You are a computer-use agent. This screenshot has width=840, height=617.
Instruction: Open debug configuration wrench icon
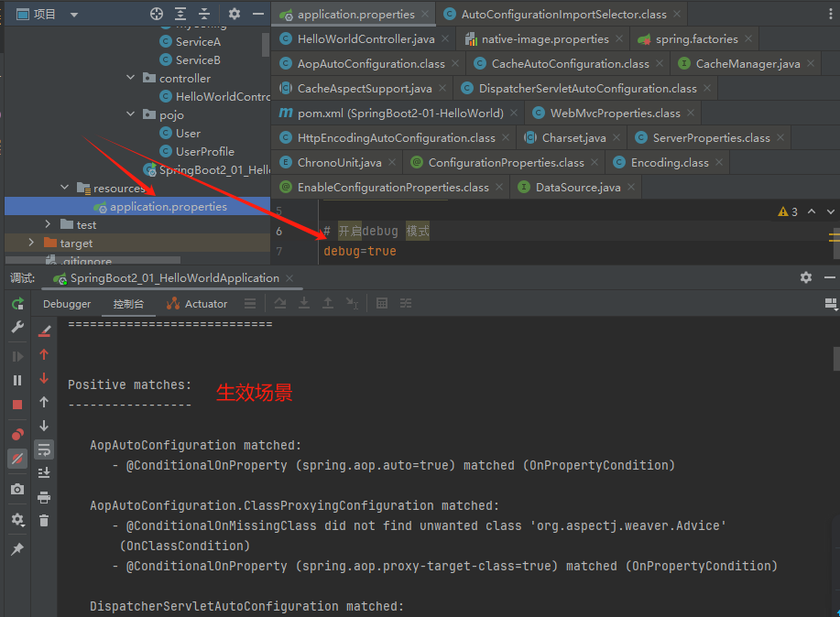pyautogui.click(x=17, y=327)
